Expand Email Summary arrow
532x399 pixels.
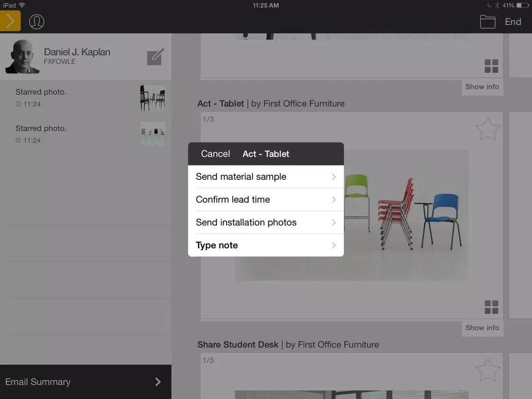tap(158, 382)
